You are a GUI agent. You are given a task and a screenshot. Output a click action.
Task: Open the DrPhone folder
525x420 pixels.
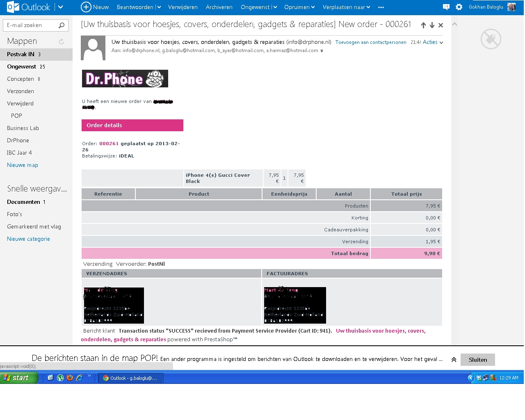coord(36,140)
